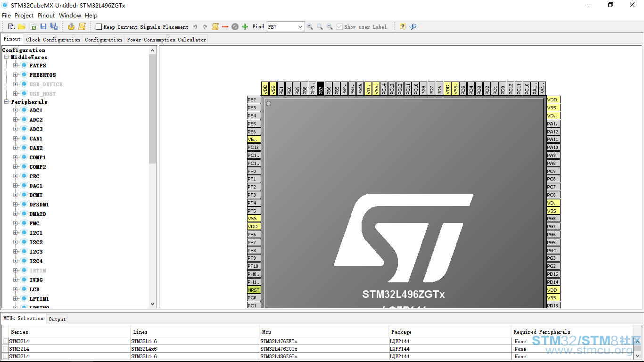Expand the DFSDM1 tree node

pyautogui.click(x=16, y=205)
